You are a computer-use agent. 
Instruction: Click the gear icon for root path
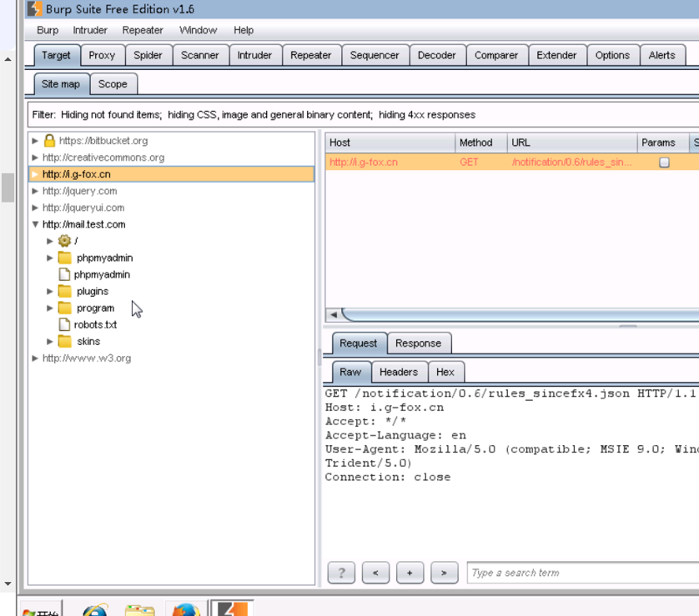pos(64,241)
